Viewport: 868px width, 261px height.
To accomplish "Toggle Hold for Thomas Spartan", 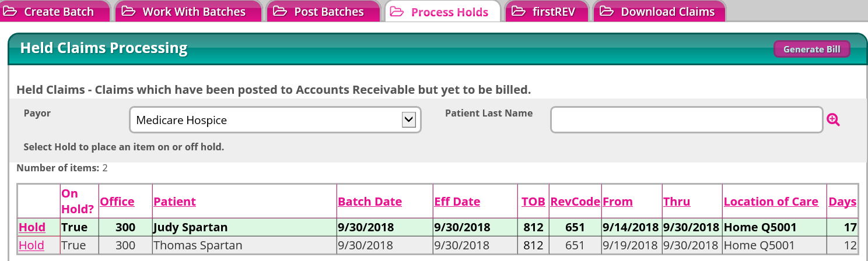I will [x=32, y=245].
